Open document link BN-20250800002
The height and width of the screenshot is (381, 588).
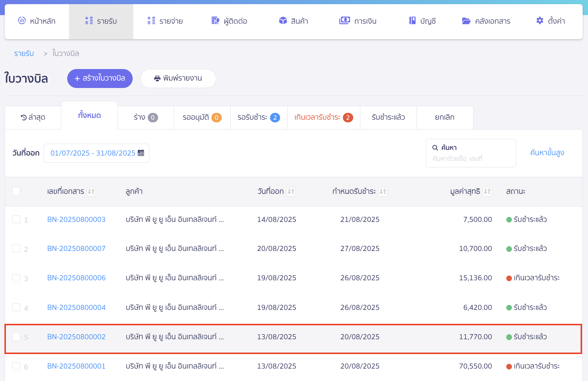coord(76,337)
